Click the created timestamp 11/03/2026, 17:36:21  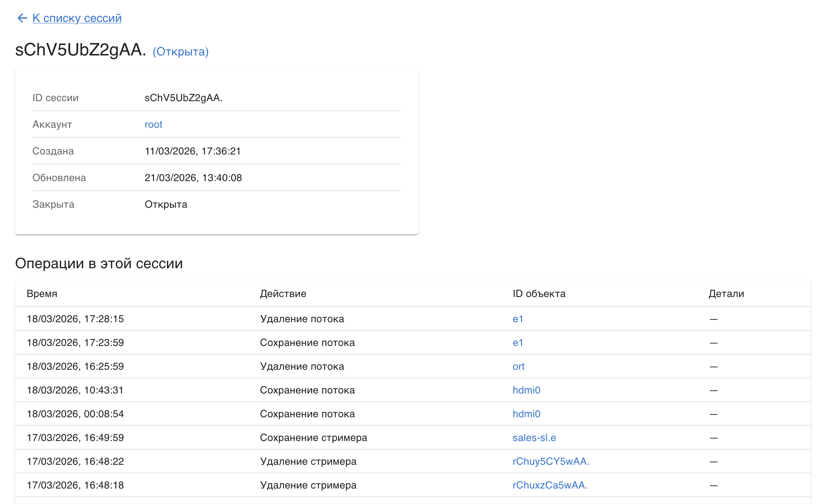[x=193, y=151]
